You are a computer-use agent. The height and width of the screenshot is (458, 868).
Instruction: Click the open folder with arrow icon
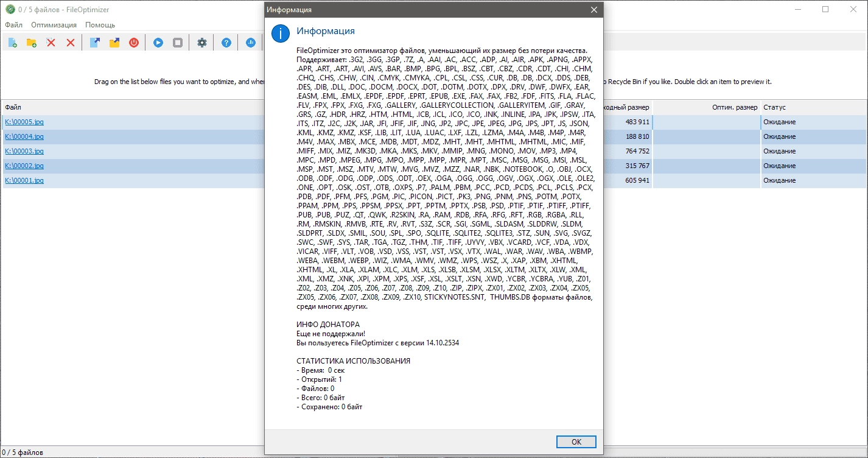114,43
